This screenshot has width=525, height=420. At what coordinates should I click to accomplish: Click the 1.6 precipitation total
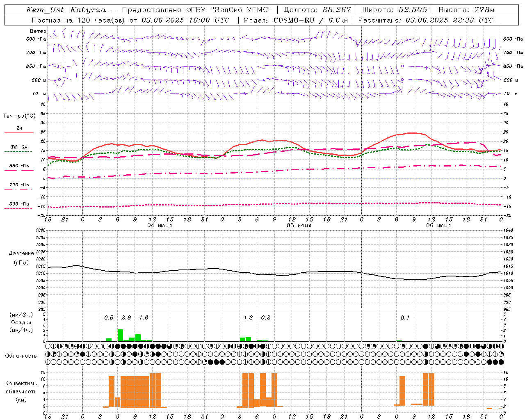(144, 317)
